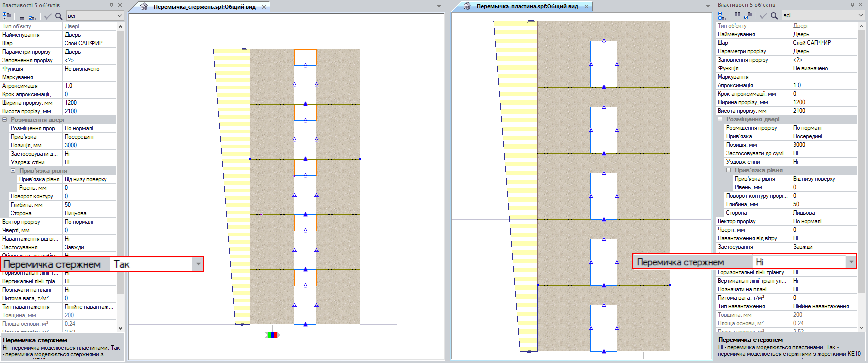Click expand-all groups icon in right properties panel

coord(722,16)
